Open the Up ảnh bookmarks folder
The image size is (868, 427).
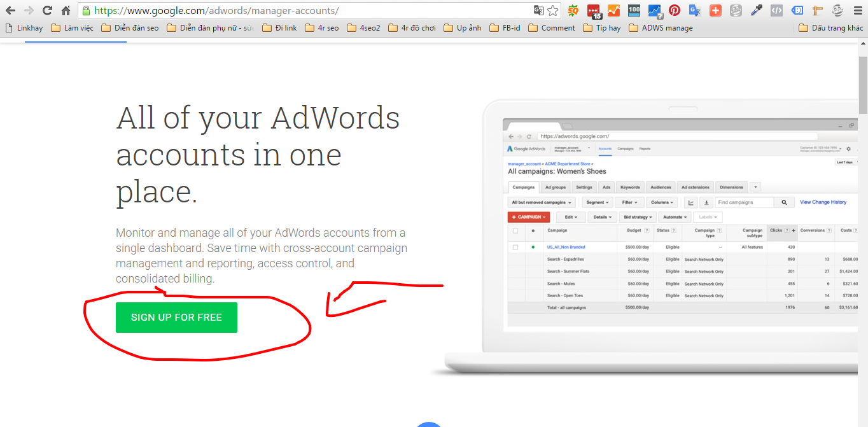[462, 28]
